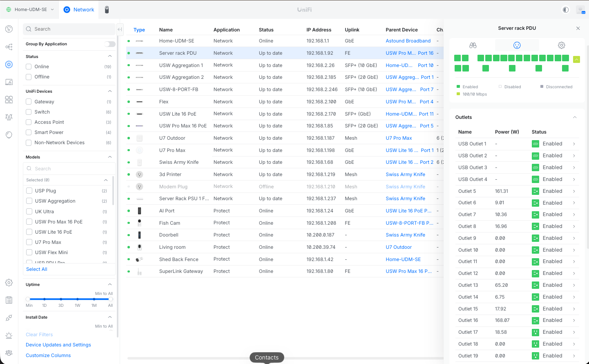Enable the Access Point device filter
The height and width of the screenshot is (364, 589).
pyautogui.click(x=29, y=122)
